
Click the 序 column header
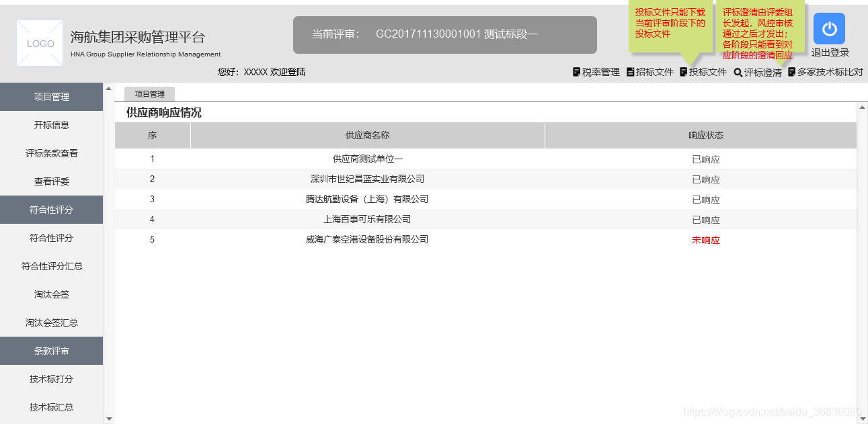[153, 135]
